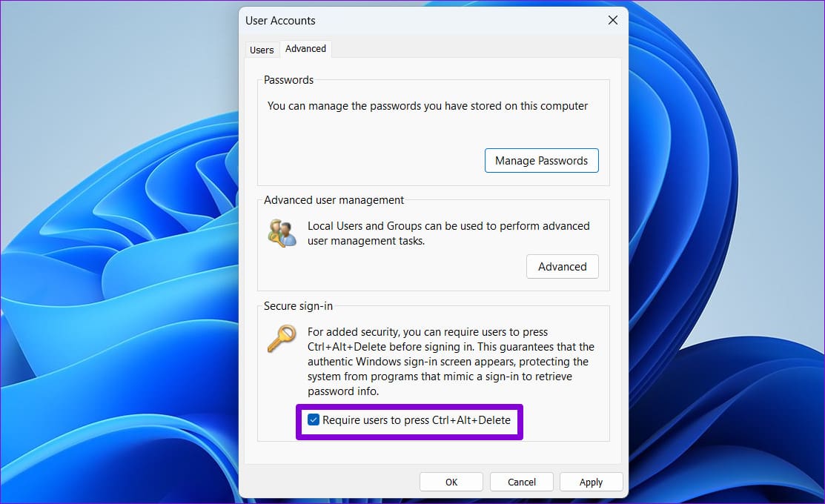Switch to the Users tab

pos(262,50)
